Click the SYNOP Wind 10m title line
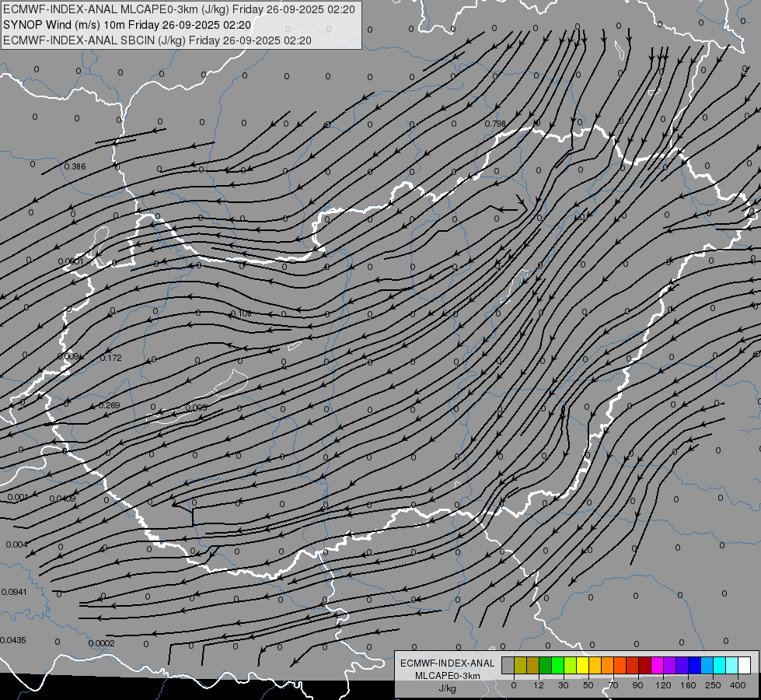The image size is (761, 700). pos(127,25)
